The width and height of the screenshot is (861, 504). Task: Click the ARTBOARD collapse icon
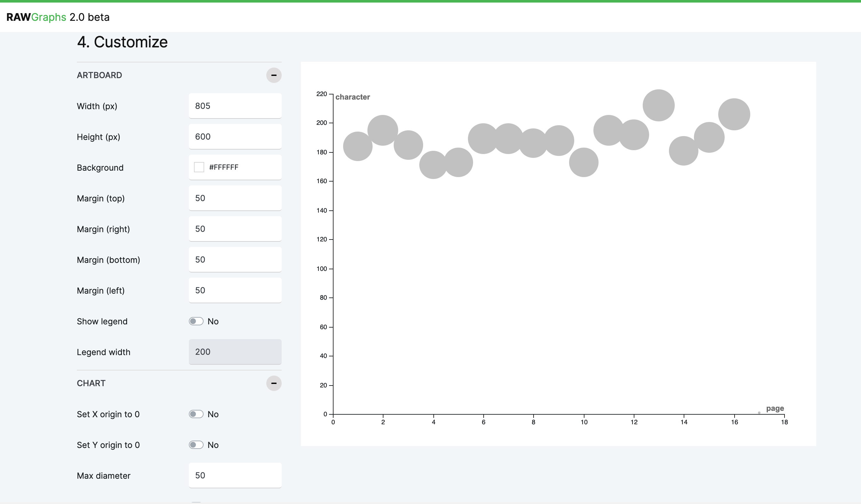point(273,75)
